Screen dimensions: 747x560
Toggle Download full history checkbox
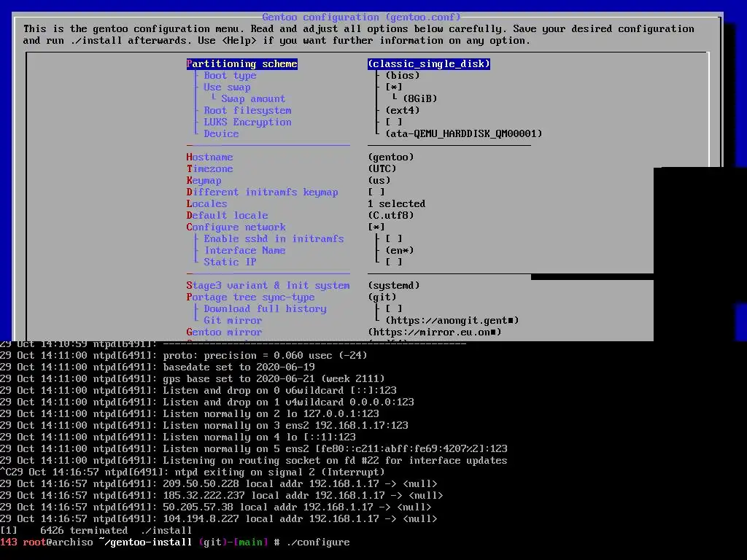coord(394,308)
